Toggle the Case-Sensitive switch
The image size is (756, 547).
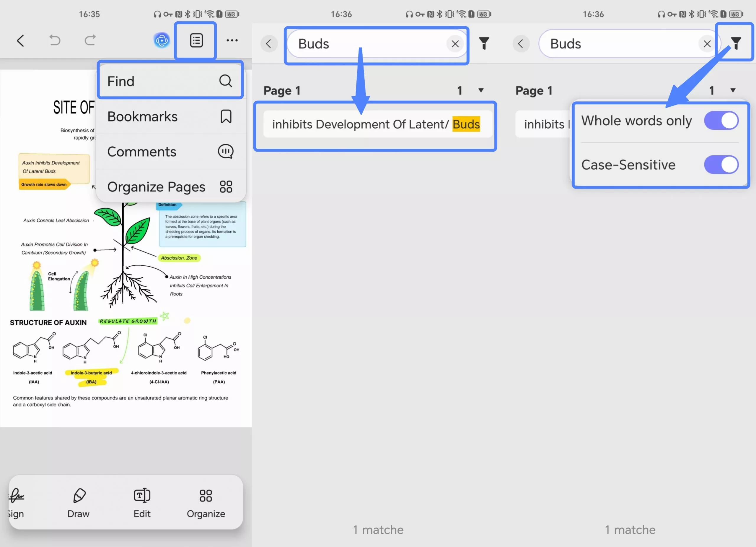click(x=721, y=164)
